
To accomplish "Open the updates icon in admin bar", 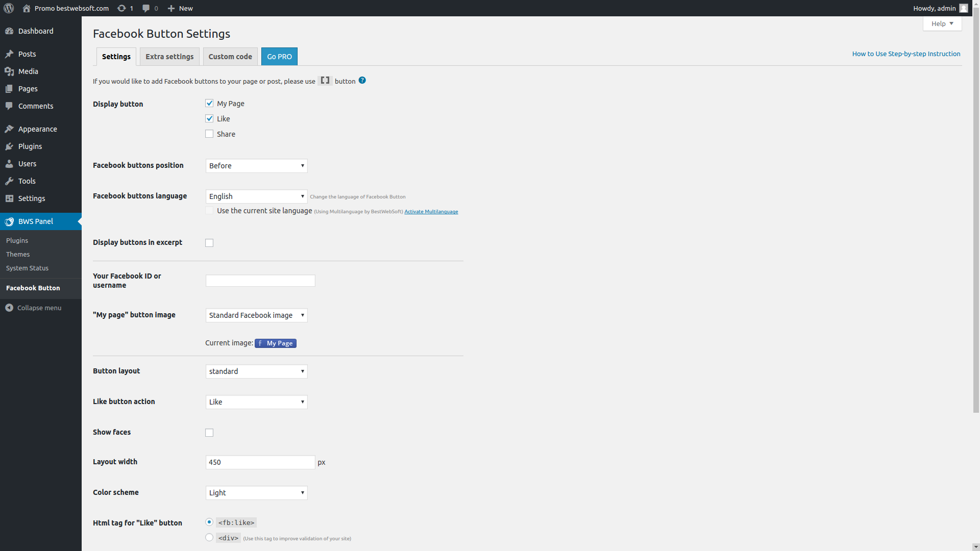I will tap(121, 8).
